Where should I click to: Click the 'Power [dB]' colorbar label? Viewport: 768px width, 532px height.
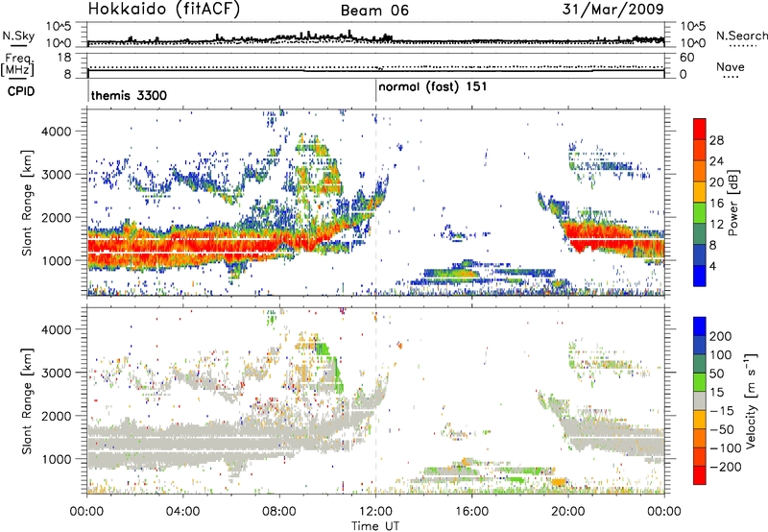coord(733,203)
